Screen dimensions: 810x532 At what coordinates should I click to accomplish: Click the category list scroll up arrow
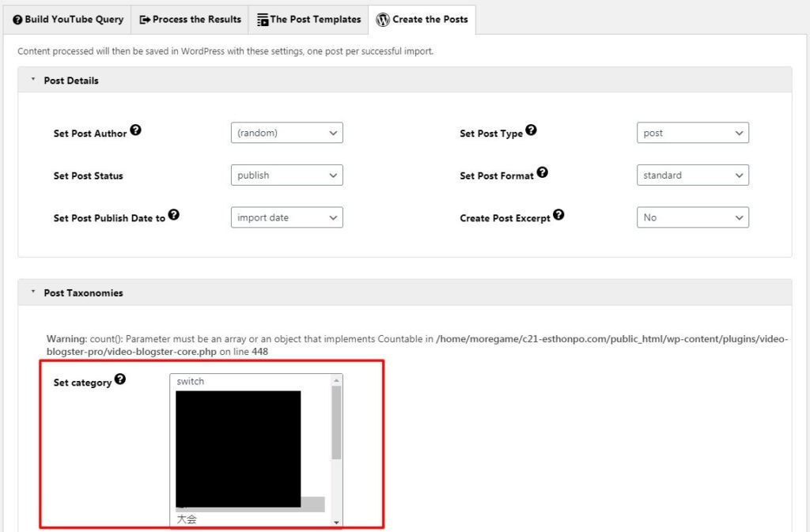(x=336, y=380)
